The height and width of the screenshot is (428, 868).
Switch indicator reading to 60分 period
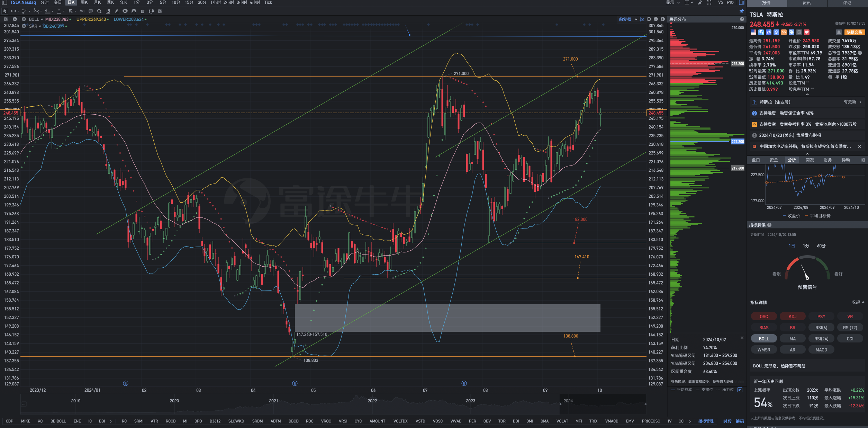tap(821, 246)
